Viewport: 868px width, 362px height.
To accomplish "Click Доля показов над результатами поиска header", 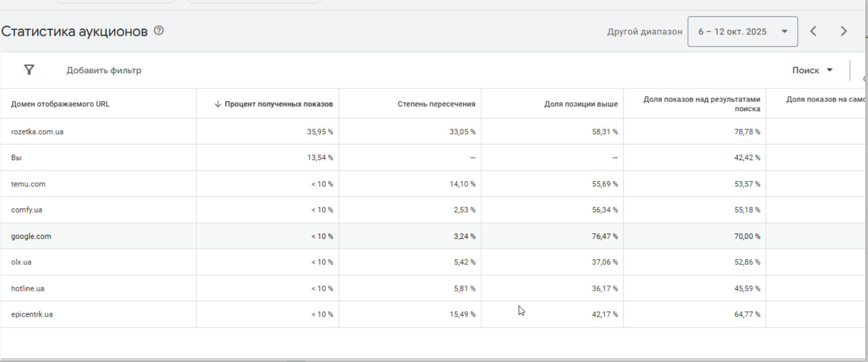I will [x=701, y=104].
